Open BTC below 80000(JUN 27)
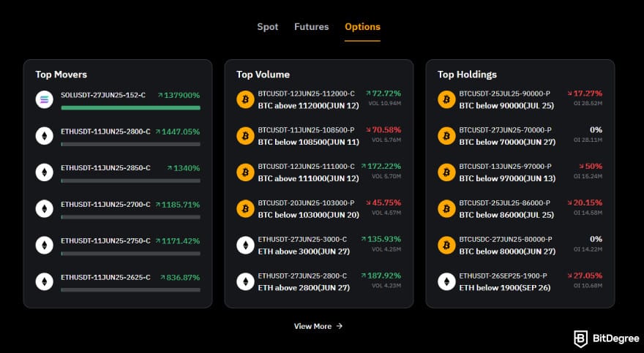Screen dimensions: 644x353 [x=507, y=251]
